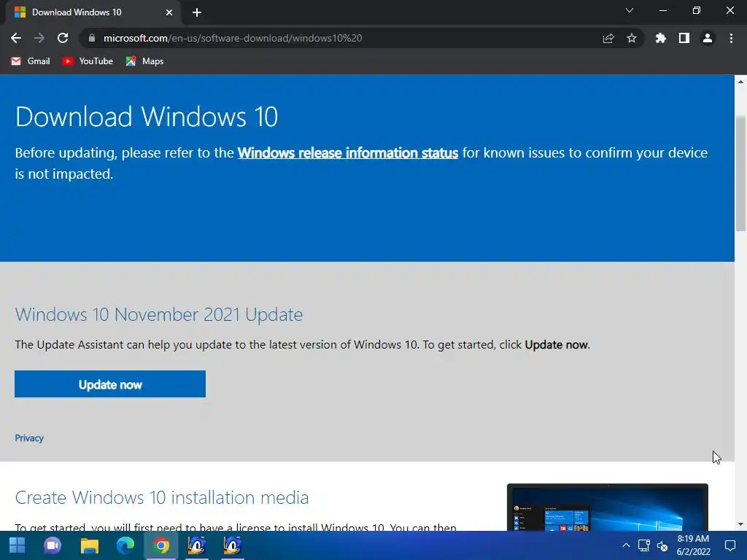The height and width of the screenshot is (560, 747).
Task: Click the Windows 10 laptop image
Action: 608,507
